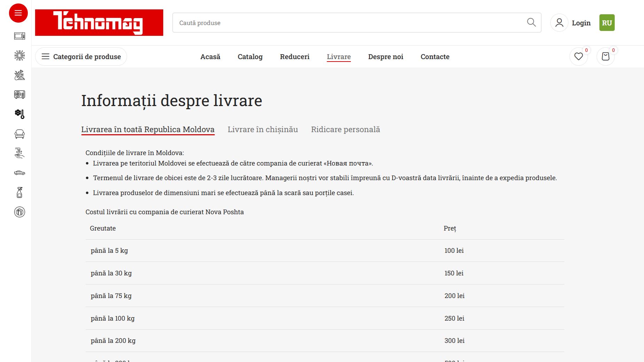644x362 pixels.
Task: Click the bullet about produselor de dimensiuni mari
Action: 223,193
